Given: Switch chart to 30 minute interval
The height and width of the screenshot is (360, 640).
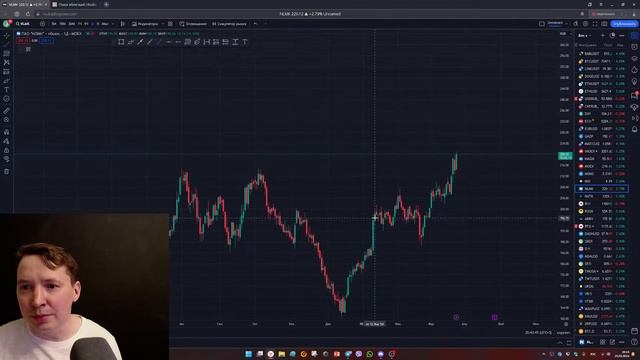Looking at the screenshot, I should (x=71, y=24).
